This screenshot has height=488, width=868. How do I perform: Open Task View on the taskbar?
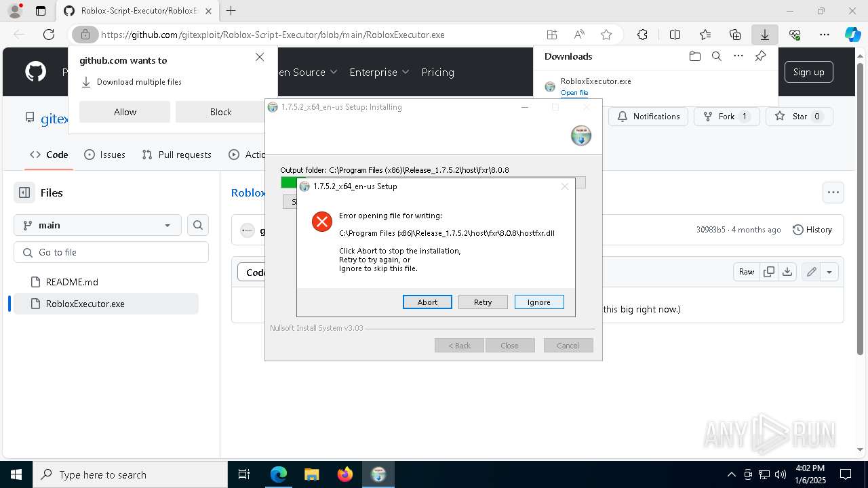pos(244,474)
